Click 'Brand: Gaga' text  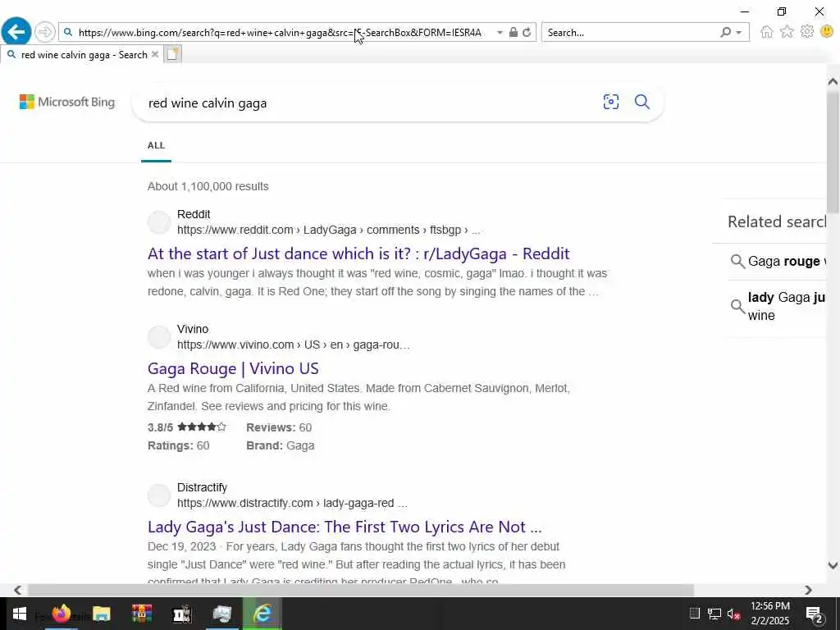pos(281,445)
